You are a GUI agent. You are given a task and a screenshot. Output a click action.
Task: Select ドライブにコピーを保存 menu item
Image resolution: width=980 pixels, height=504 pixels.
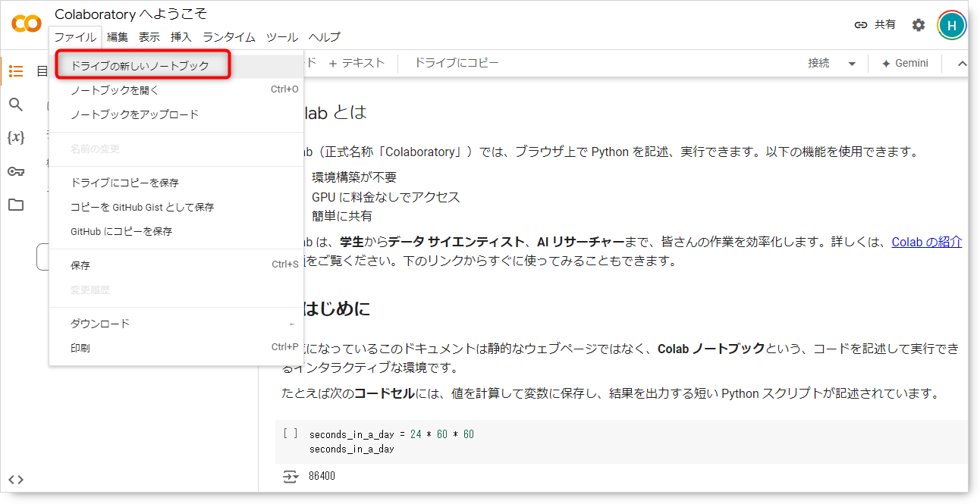176,183
